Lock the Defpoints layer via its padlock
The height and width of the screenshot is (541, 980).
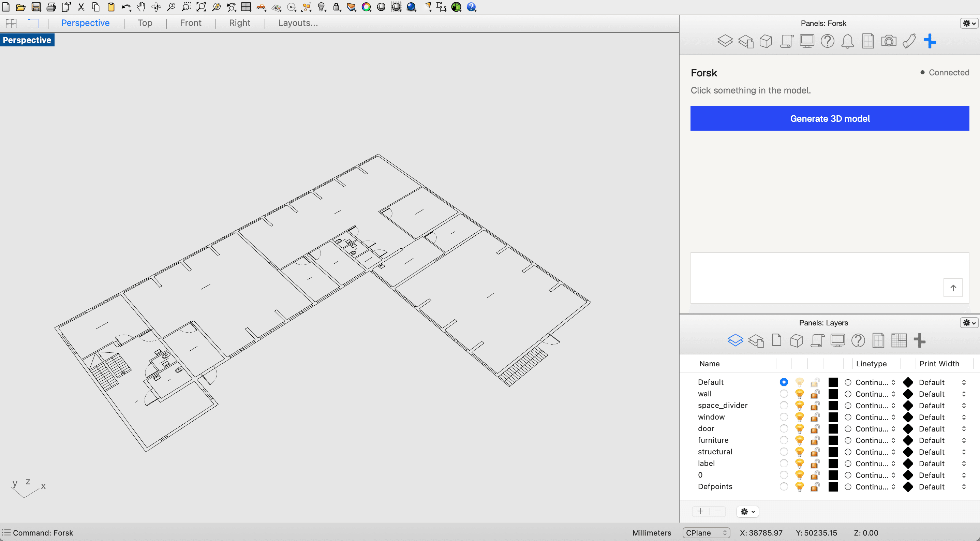pyautogui.click(x=815, y=487)
